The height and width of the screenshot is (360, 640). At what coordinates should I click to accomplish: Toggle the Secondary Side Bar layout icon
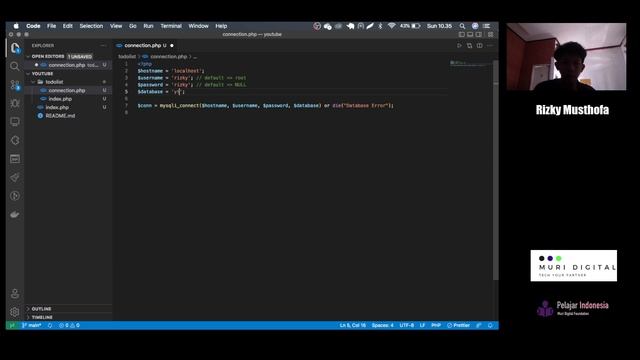(479, 35)
